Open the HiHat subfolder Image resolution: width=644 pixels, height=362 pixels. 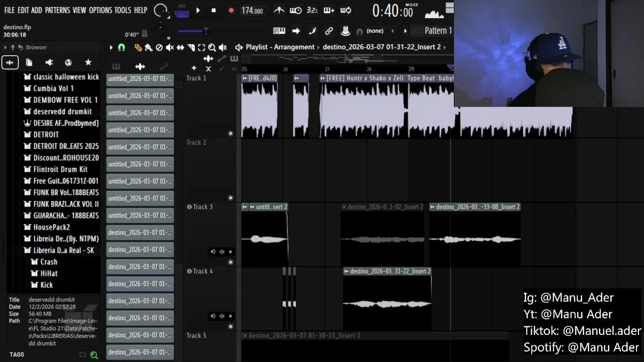(44, 274)
